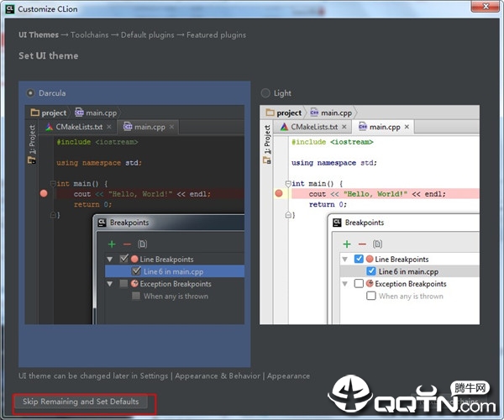Click Line Breakpoints red dot icon, Light preview
The height and width of the screenshot is (420, 504).
(x=370, y=259)
